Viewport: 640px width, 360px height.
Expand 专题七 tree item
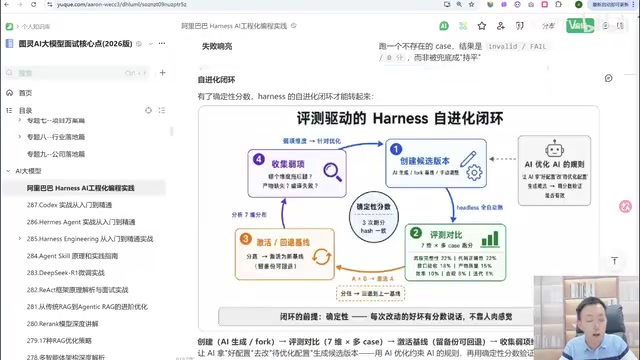click(x=19, y=120)
